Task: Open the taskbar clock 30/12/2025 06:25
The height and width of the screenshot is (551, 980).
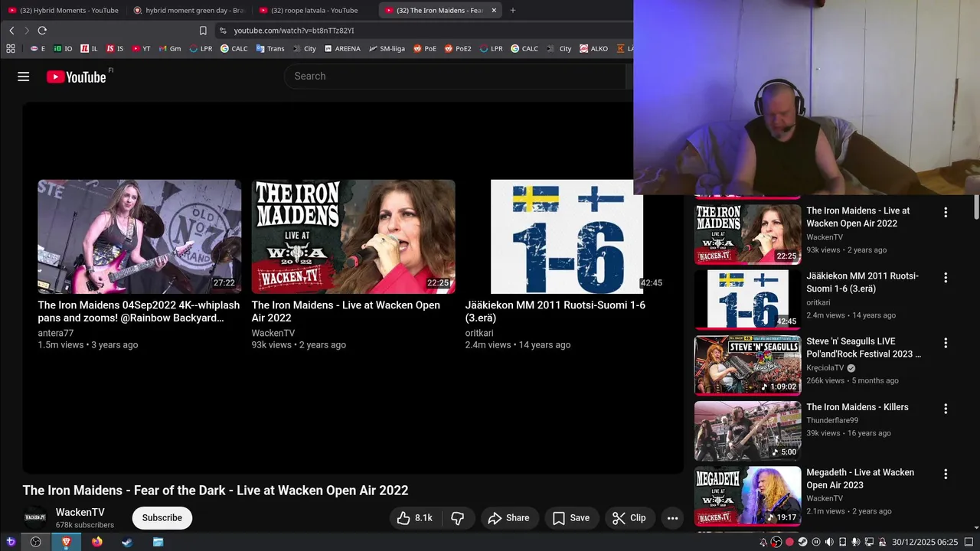Action: (x=925, y=542)
